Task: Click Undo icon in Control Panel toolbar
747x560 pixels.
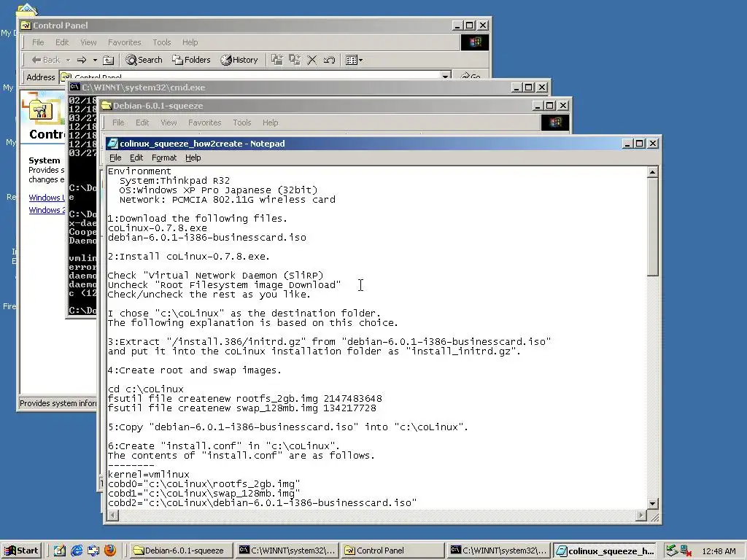Action: point(329,60)
